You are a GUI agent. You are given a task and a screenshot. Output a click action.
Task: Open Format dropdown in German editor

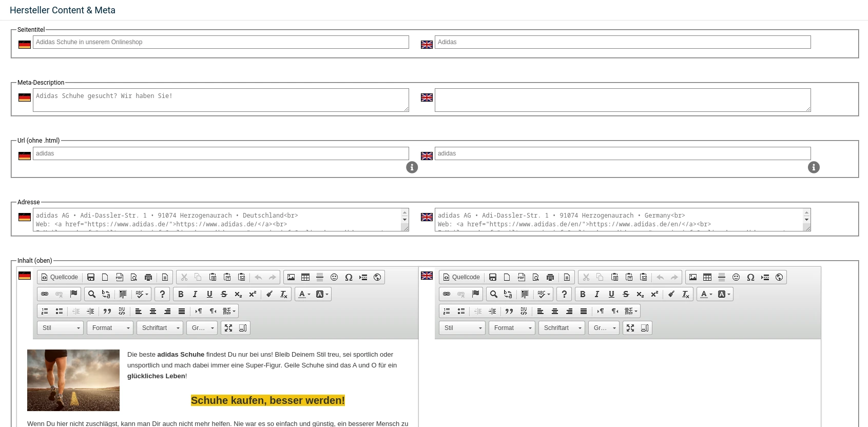point(110,328)
